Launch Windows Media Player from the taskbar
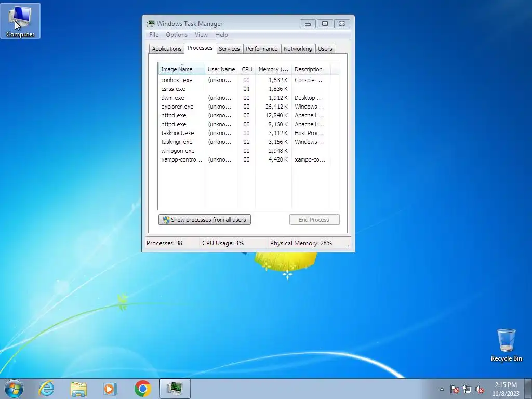This screenshot has width=532, height=399. tap(110, 389)
